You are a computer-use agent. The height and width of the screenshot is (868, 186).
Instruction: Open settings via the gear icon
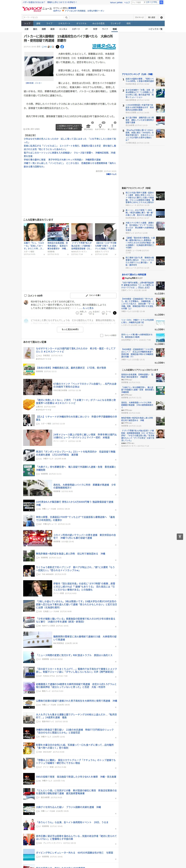(x=161, y=17)
